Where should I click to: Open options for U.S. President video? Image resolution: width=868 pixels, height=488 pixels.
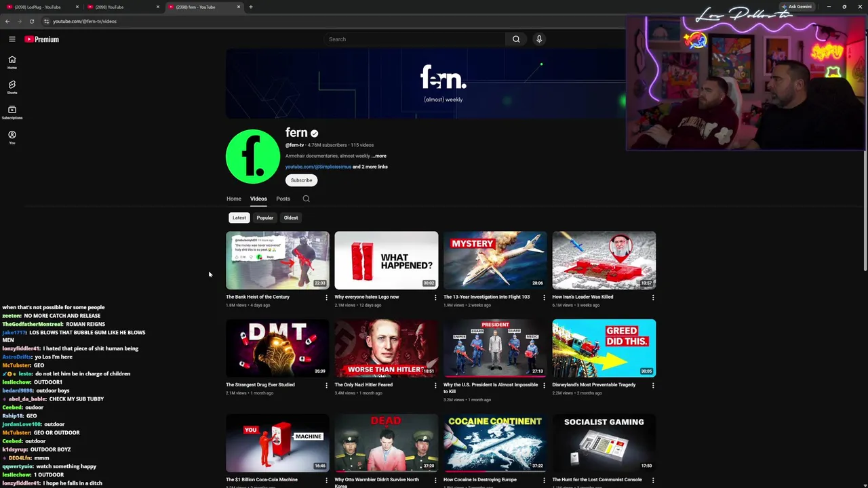(x=544, y=385)
